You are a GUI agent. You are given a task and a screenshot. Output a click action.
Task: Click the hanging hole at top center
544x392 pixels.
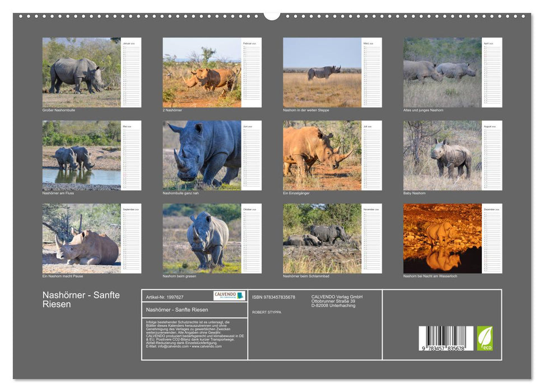pyautogui.click(x=272, y=15)
